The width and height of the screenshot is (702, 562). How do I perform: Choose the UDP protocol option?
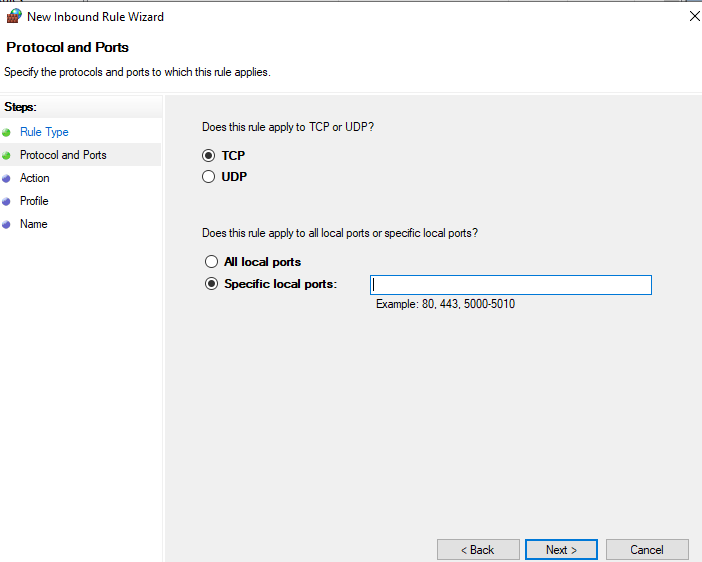pyautogui.click(x=209, y=177)
